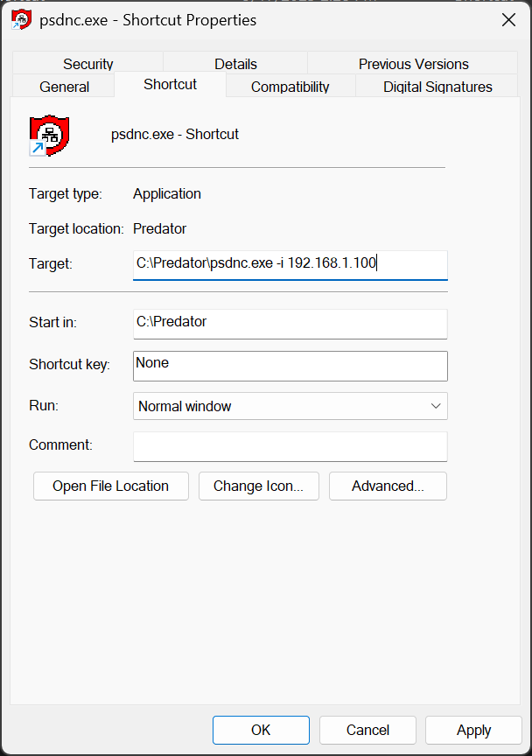The height and width of the screenshot is (756, 532).
Task: Click the psdnc.exe shortcut icon in the tab
Action: [49, 136]
